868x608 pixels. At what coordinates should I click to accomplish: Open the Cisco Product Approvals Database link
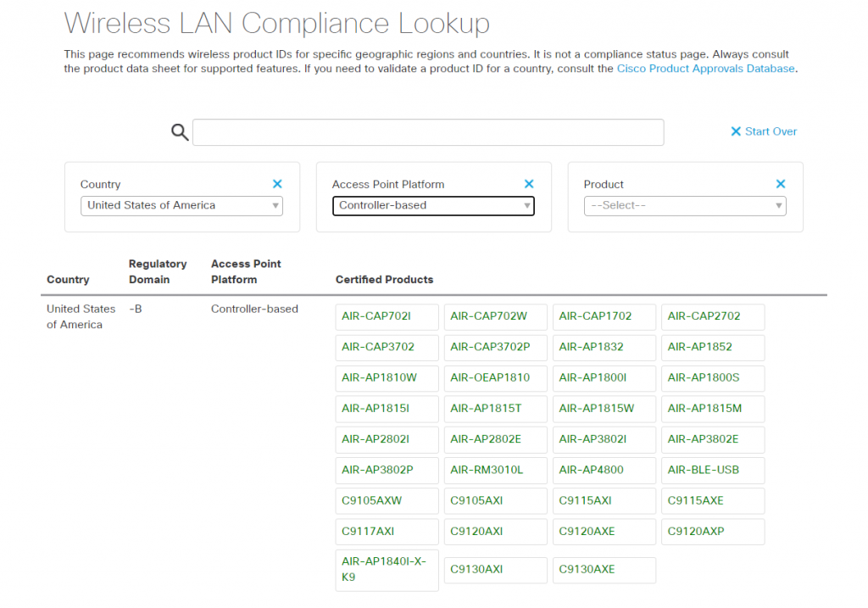coord(706,69)
